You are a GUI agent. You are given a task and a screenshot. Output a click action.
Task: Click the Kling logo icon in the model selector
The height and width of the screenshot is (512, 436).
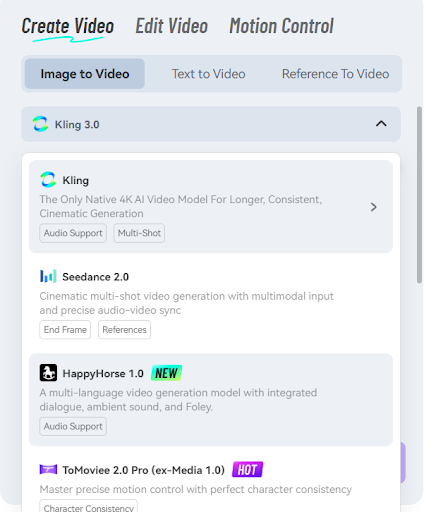pos(40,124)
